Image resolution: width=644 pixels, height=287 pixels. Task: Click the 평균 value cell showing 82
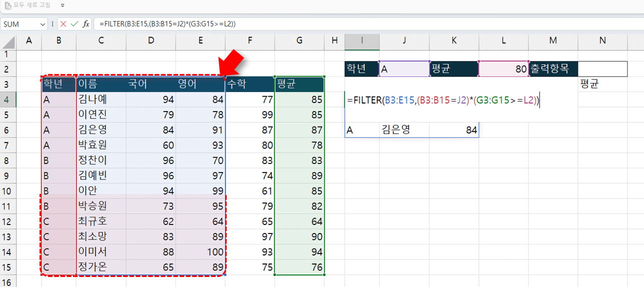pos(299,206)
